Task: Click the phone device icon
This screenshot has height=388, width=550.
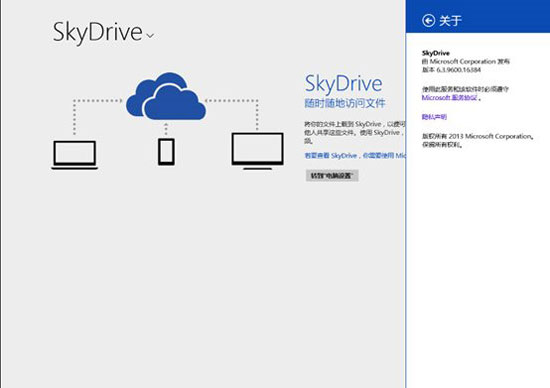Action: (x=166, y=152)
